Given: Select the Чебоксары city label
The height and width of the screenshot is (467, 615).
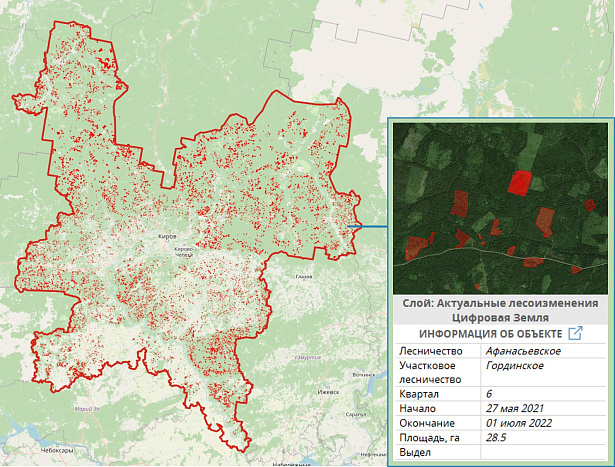Looking at the screenshot, I should point(57,451).
